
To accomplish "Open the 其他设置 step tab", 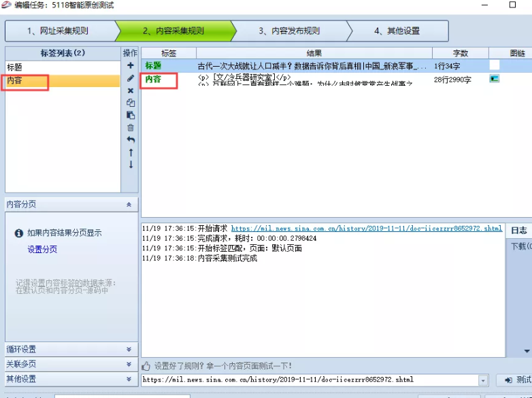I will [397, 31].
